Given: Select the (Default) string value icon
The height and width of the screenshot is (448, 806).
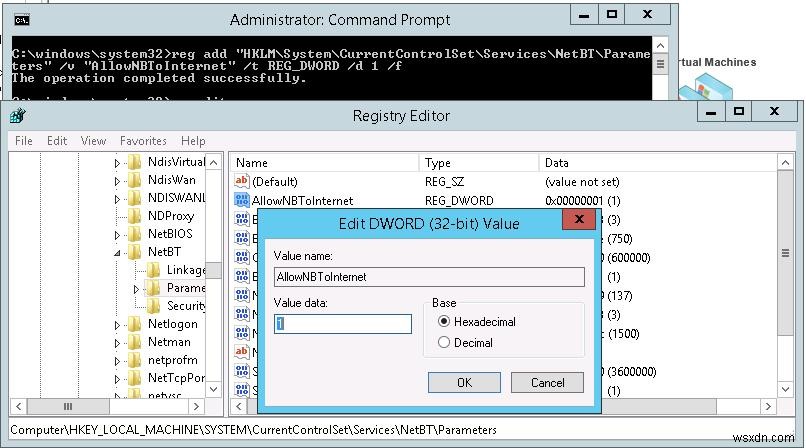Looking at the screenshot, I should [x=242, y=181].
